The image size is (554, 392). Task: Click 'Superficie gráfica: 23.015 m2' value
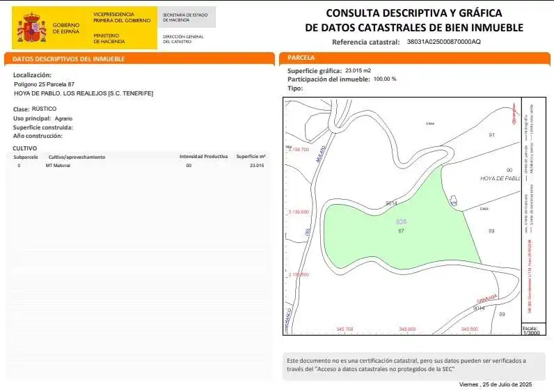click(x=358, y=70)
